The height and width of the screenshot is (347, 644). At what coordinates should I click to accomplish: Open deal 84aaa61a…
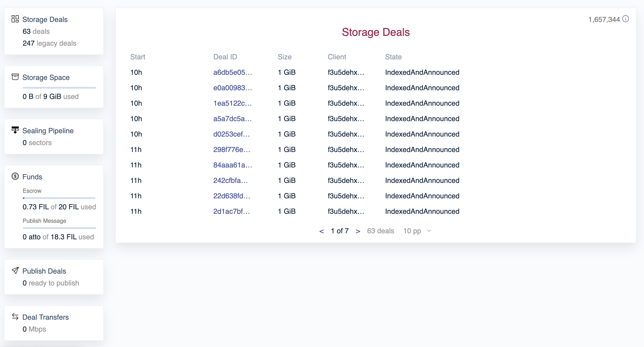[x=233, y=165]
